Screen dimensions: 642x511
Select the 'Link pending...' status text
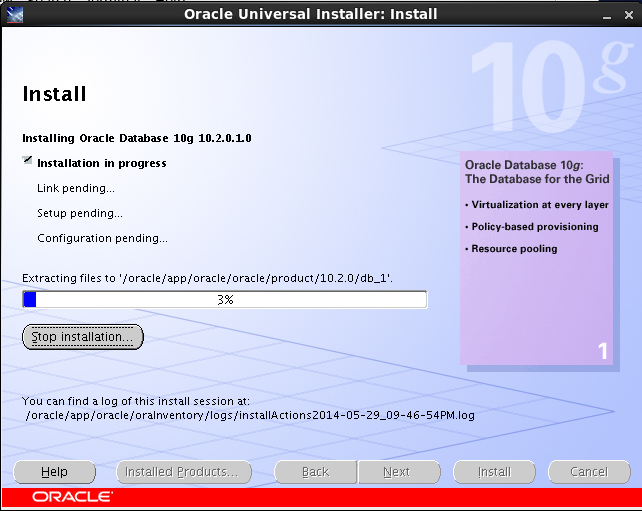(76, 188)
